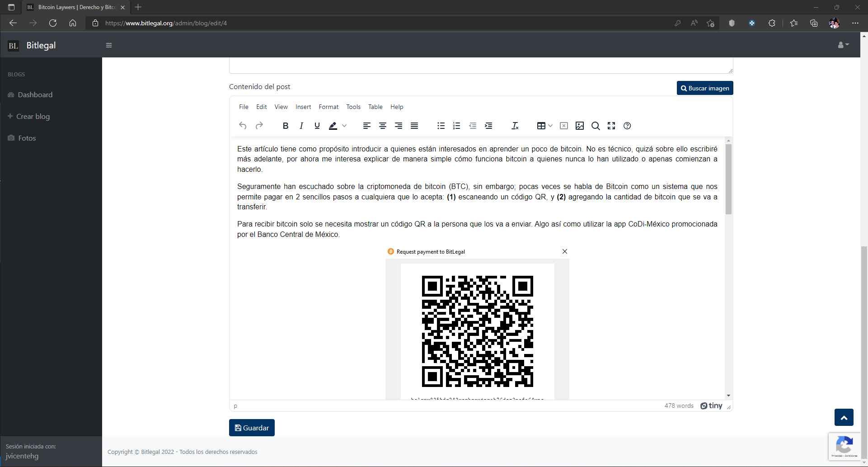Open the highlight color dropdown arrow
Image resolution: width=868 pixels, height=467 pixels.
[344, 126]
